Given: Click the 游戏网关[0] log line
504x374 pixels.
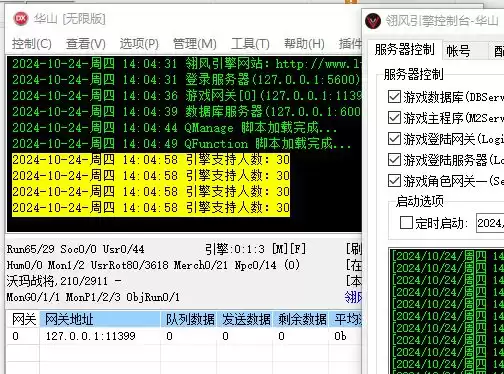Looking at the screenshot, I should pos(187,95).
